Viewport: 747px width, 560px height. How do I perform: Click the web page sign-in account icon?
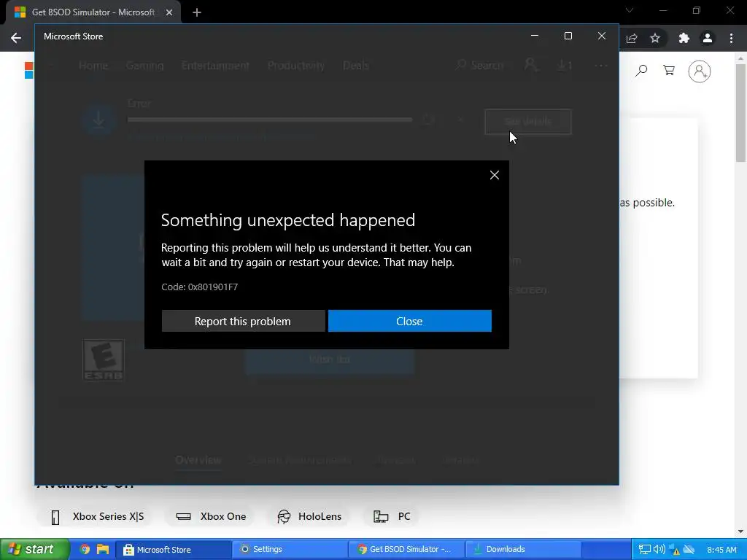point(700,71)
